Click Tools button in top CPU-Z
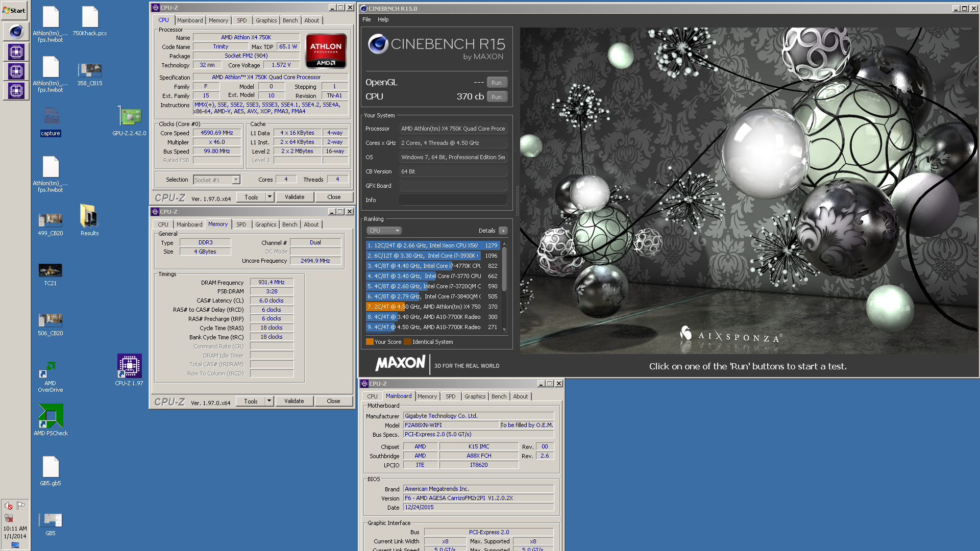The image size is (980, 551). click(x=251, y=197)
